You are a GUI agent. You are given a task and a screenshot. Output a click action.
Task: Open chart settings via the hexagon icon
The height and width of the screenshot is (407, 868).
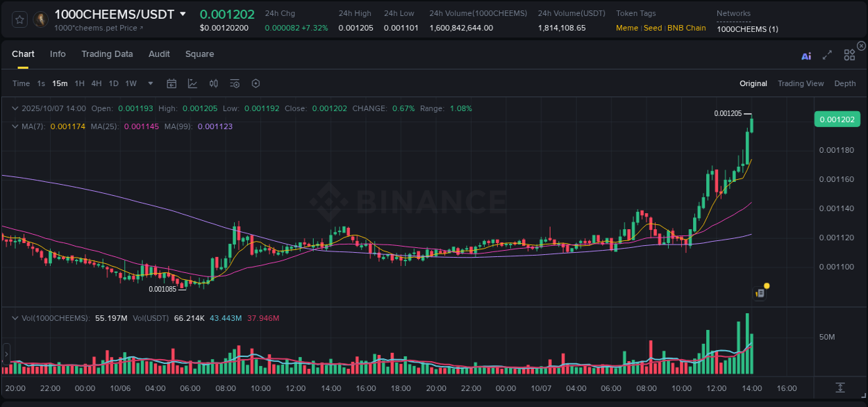256,83
